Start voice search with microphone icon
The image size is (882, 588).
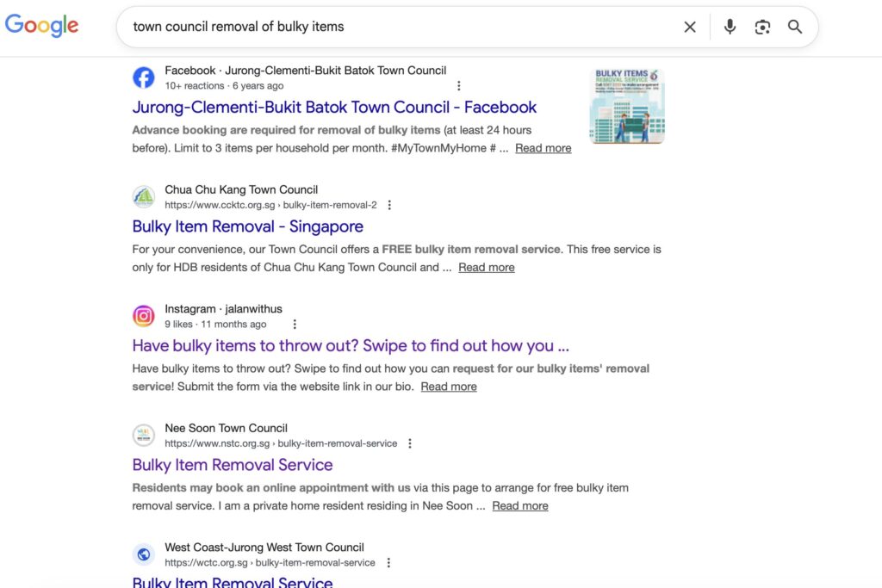730,27
